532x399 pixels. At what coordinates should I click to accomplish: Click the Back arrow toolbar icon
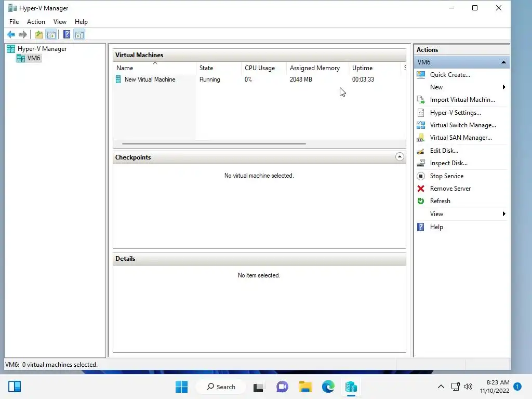pyautogui.click(x=11, y=34)
